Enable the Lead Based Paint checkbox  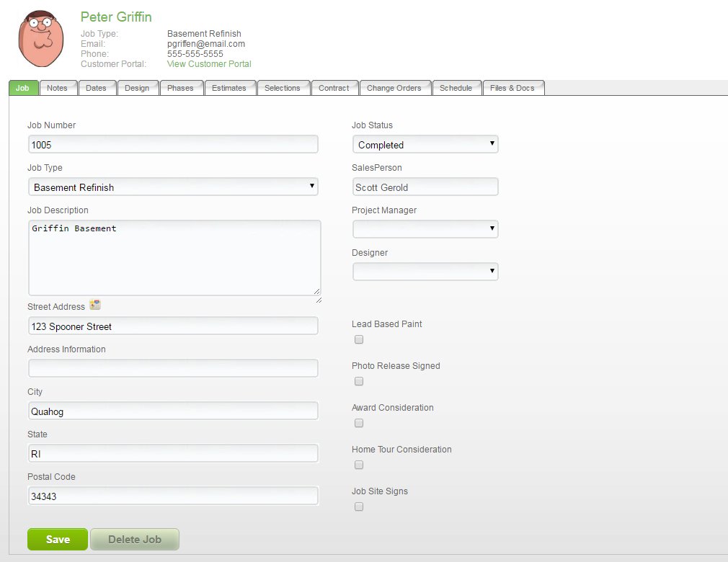(x=358, y=339)
